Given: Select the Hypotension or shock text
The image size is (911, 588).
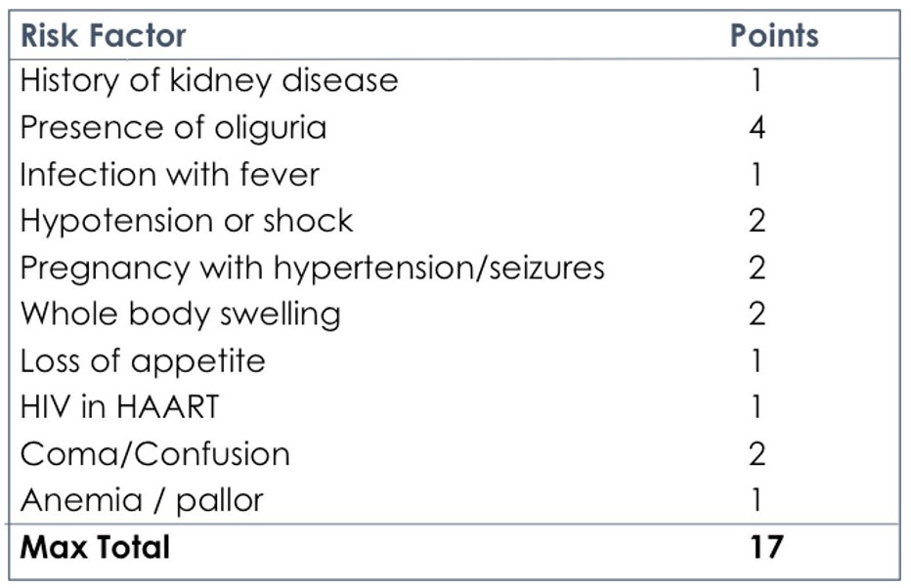Looking at the screenshot, I should pos(186,221).
